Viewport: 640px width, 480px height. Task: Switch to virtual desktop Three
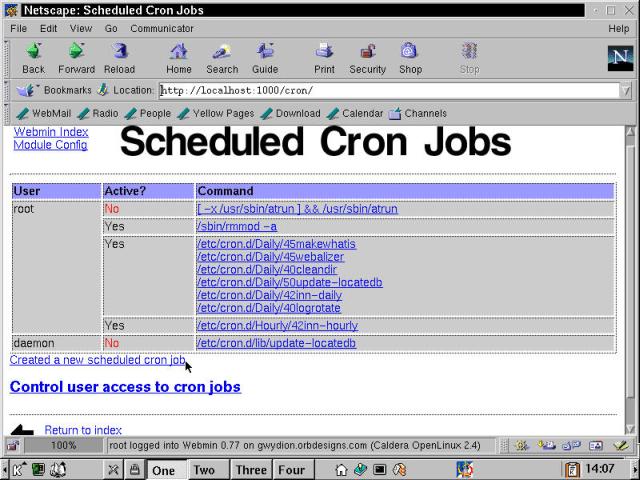[x=251, y=470]
